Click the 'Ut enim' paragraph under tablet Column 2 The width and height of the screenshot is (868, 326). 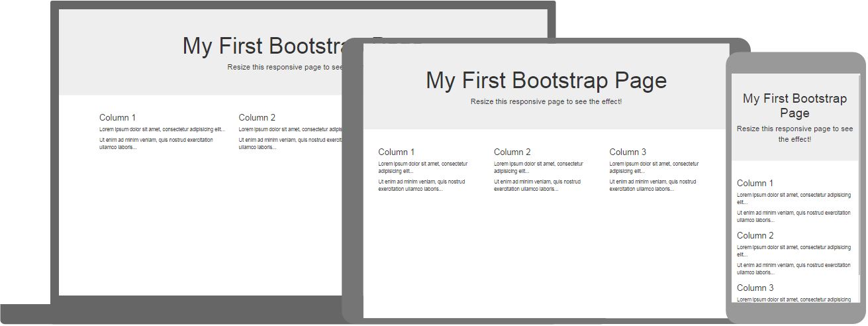click(537, 185)
